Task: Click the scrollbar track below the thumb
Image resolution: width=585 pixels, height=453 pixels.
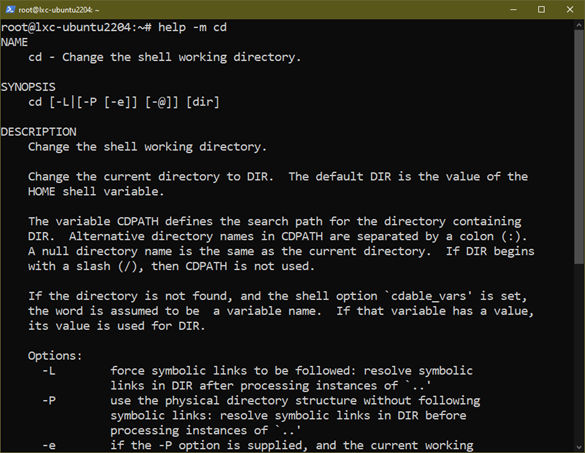Action: click(x=579, y=351)
